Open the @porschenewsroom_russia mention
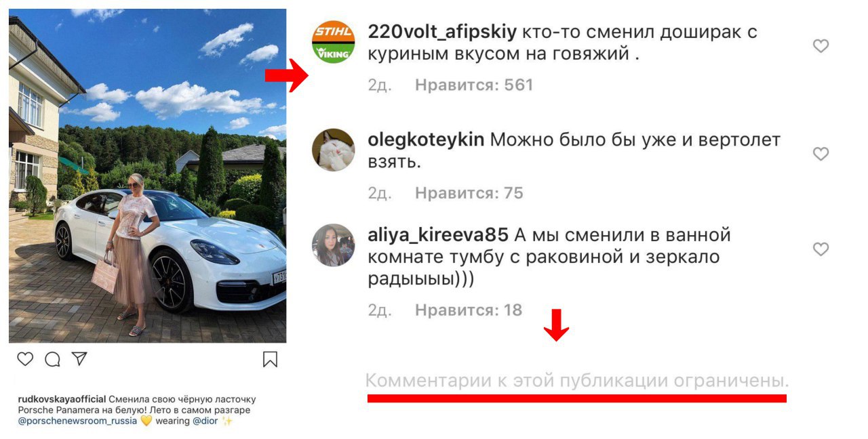The image size is (868, 439). (x=77, y=421)
